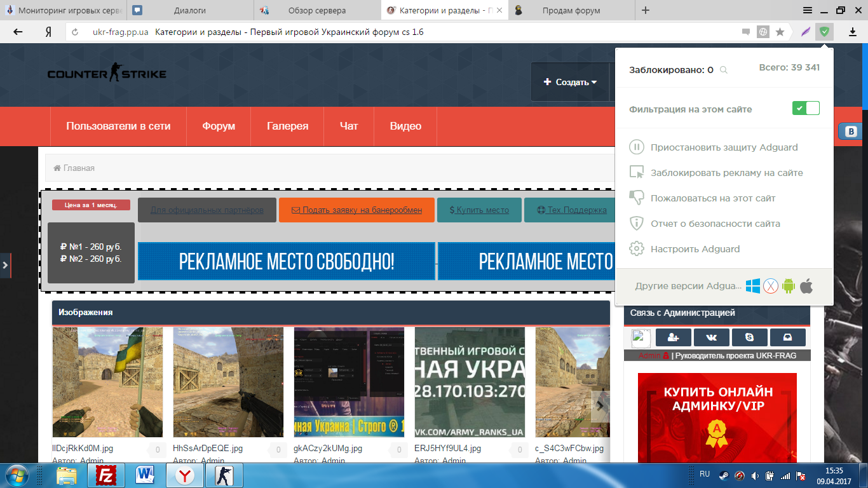Click the Skype contact button
The image size is (868, 488).
[x=749, y=337]
